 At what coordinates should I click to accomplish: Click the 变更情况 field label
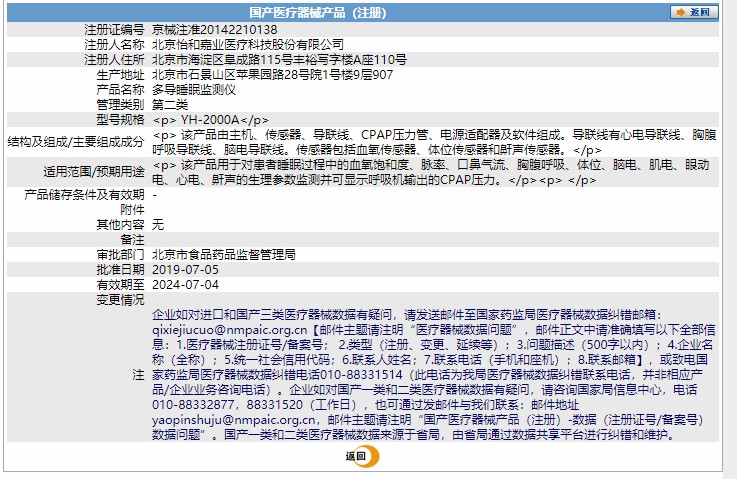[120, 300]
